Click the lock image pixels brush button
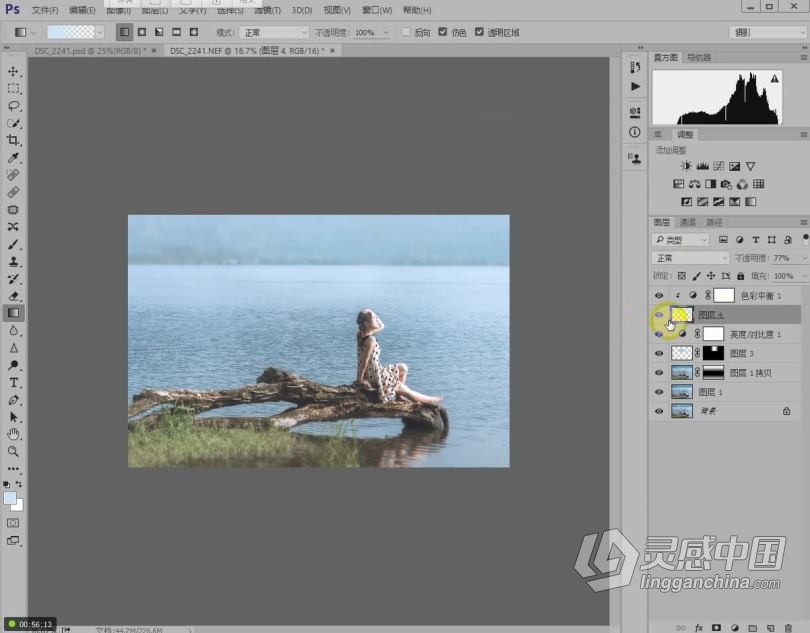Viewport: 810px width, 633px height. 696,276
